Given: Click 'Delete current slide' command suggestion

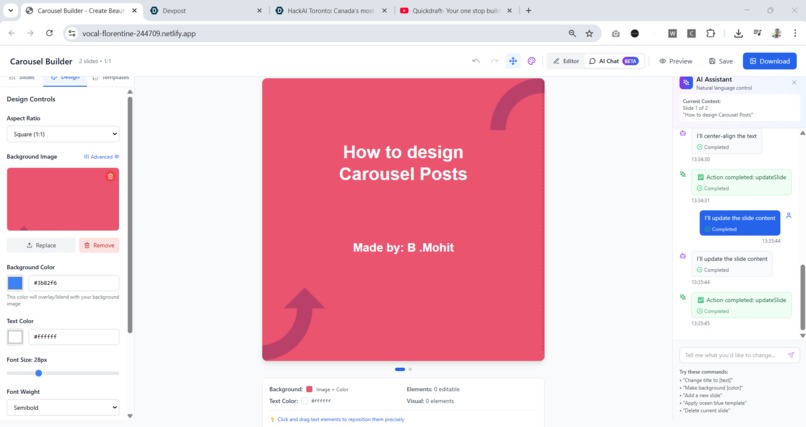Looking at the screenshot, I should [x=706, y=411].
